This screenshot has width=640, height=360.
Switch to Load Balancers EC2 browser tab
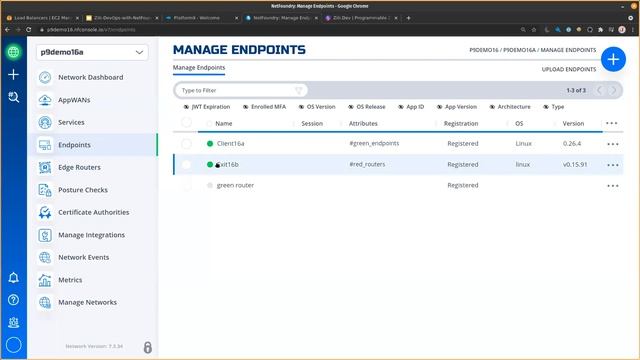point(42,18)
